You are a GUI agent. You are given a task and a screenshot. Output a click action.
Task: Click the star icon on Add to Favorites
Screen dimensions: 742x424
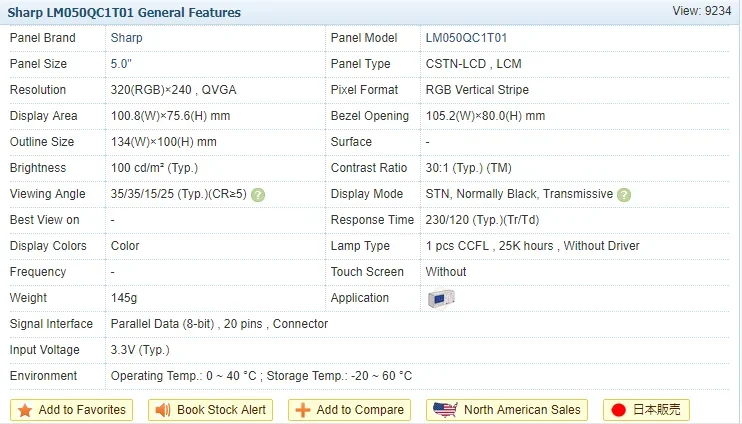(25, 410)
